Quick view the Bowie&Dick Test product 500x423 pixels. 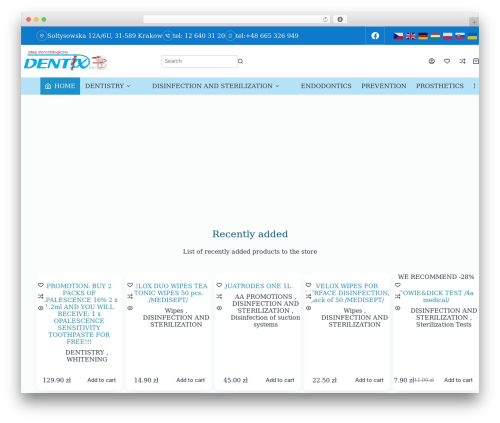point(398,308)
